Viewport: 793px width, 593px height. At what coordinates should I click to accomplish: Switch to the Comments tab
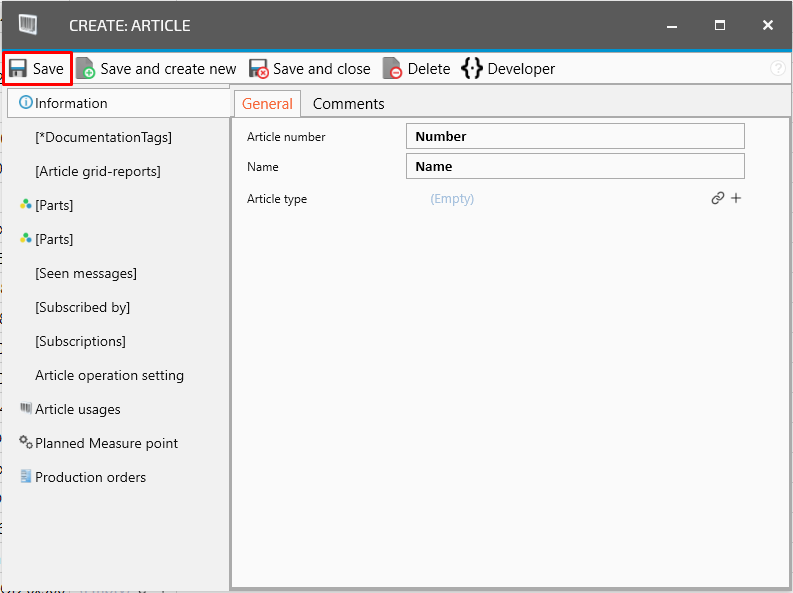point(348,104)
